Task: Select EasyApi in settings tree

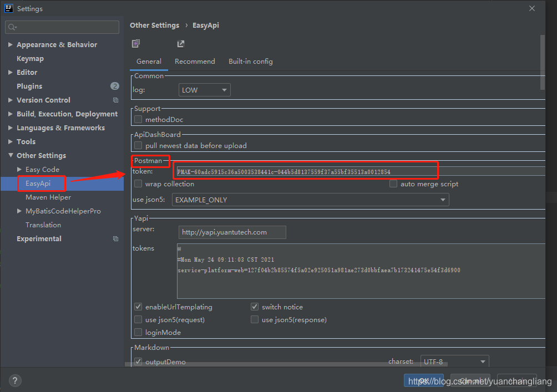Action: [x=38, y=183]
